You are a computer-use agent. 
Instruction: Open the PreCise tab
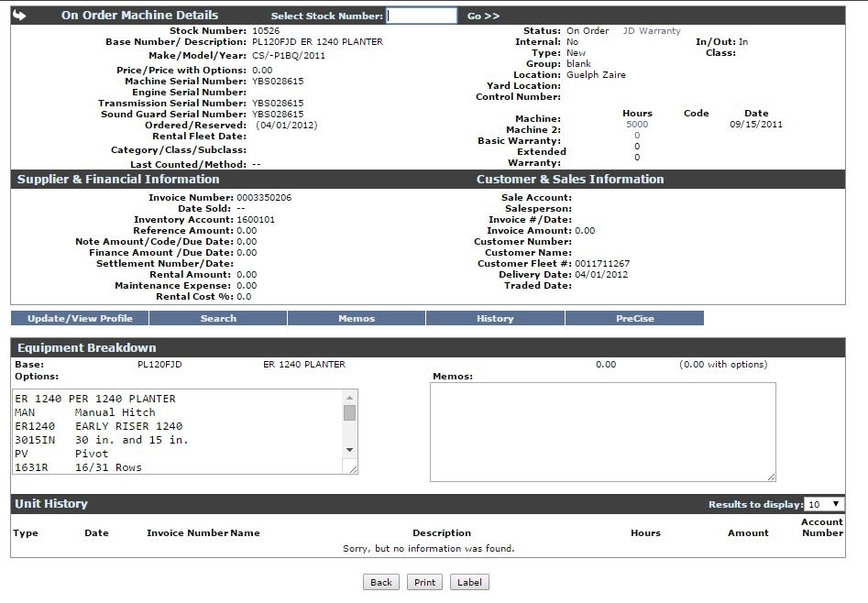(x=634, y=319)
